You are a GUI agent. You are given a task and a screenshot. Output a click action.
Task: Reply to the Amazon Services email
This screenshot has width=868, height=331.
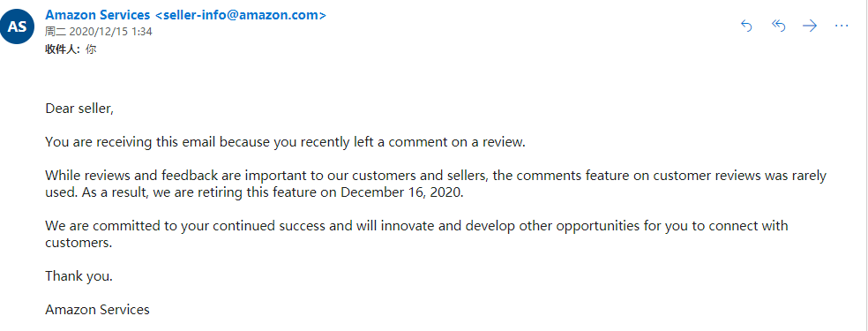[746, 26]
